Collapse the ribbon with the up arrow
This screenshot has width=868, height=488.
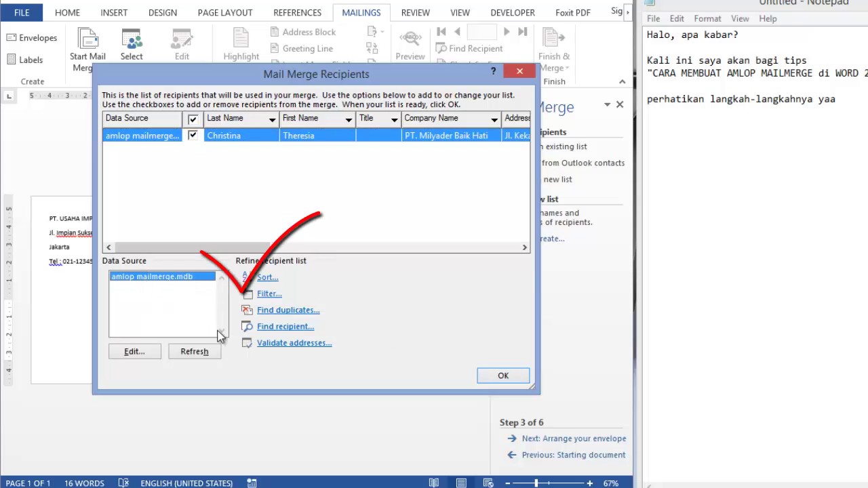622,82
